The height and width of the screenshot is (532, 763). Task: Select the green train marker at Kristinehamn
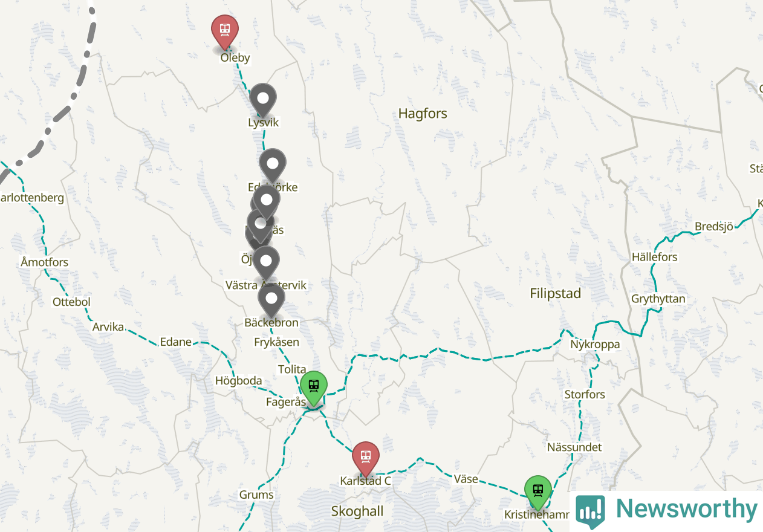pyautogui.click(x=537, y=492)
